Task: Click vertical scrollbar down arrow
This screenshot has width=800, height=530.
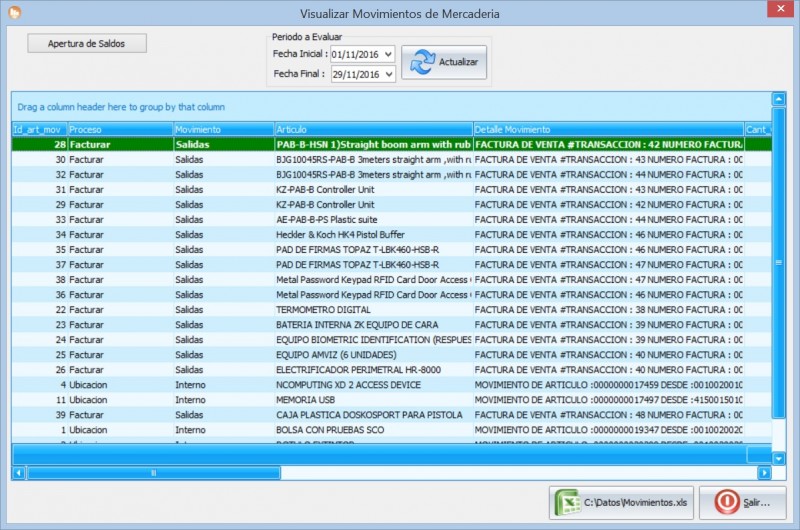Action: pyautogui.click(x=779, y=458)
